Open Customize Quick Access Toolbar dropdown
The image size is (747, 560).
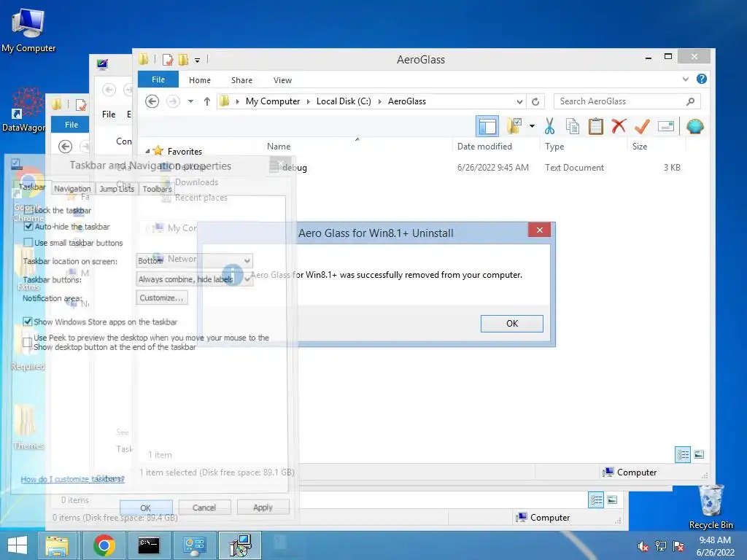[197, 60]
